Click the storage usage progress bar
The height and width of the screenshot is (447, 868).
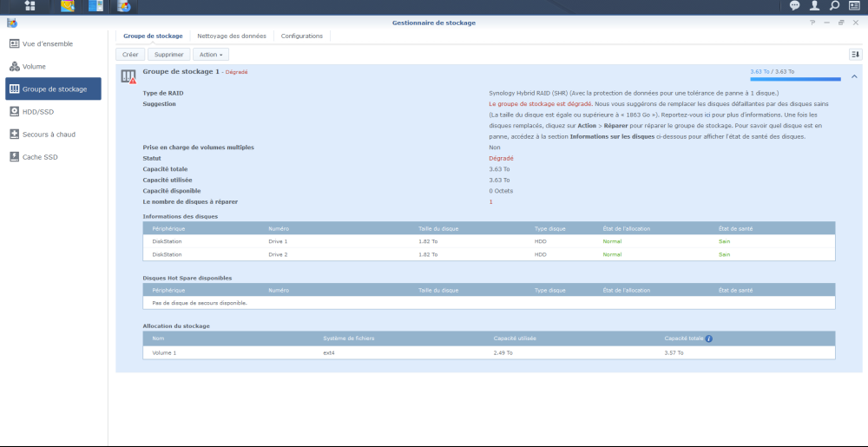(795, 79)
